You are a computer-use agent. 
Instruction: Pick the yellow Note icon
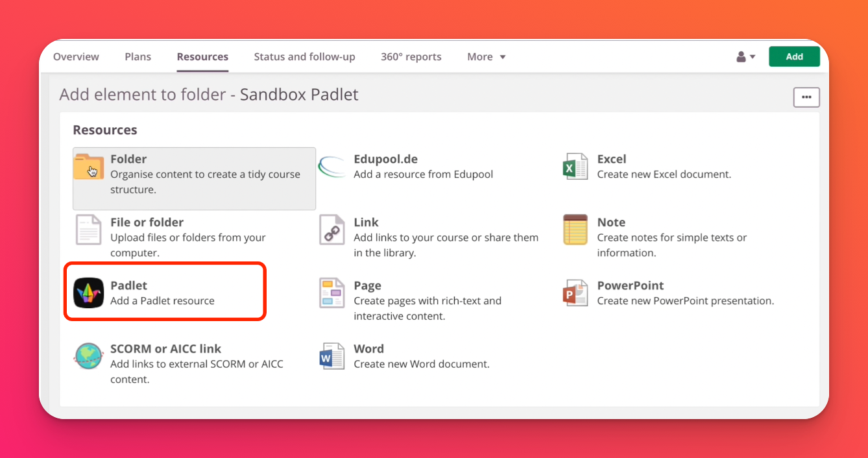click(x=575, y=230)
